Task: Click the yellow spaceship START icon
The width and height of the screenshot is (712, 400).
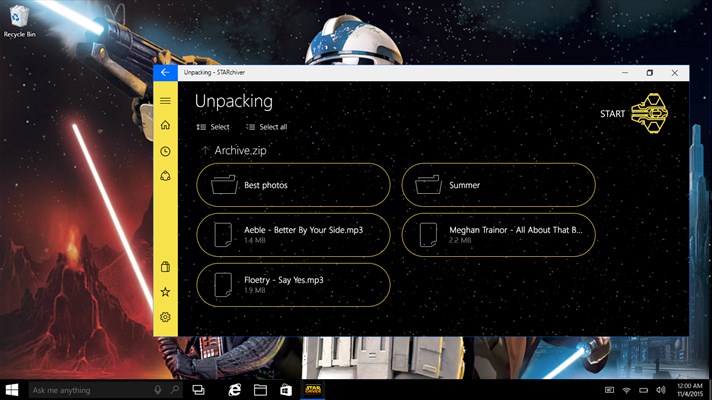Action: click(650, 114)
